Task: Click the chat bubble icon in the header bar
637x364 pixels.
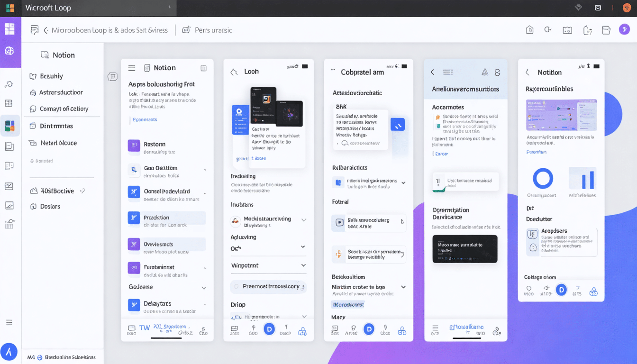Action: point(35,30)
